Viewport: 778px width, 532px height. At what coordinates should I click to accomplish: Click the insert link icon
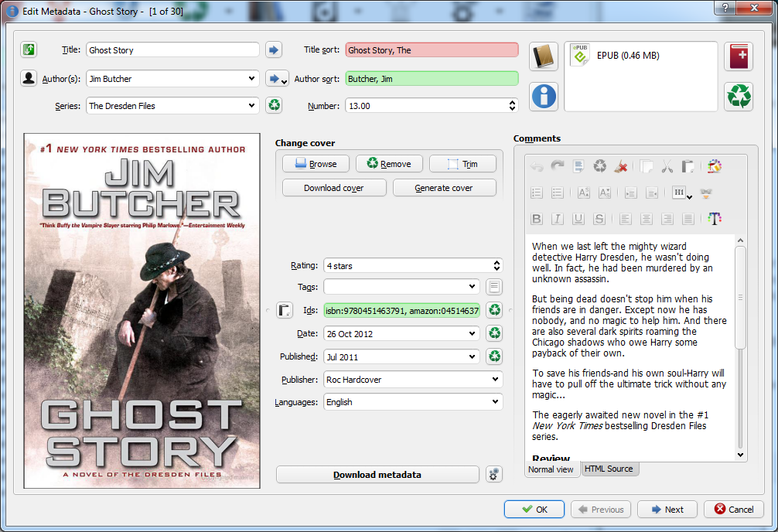tap(706, 193)
